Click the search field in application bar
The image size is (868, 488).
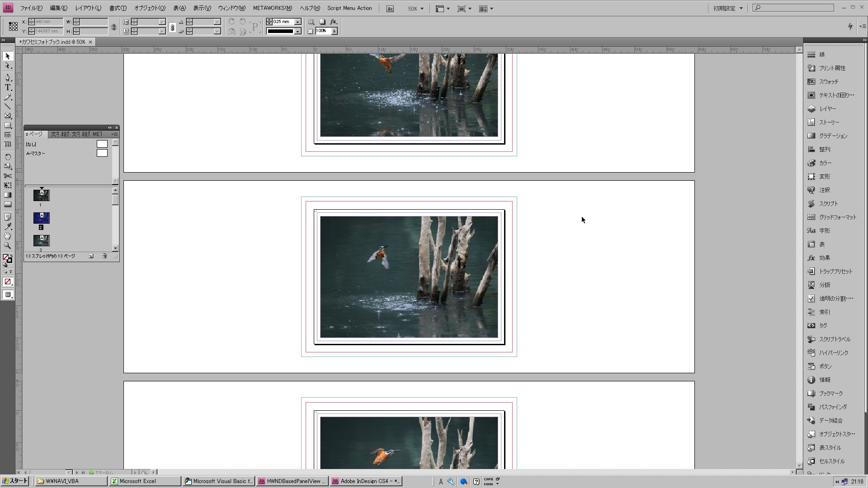coord(793,8)
